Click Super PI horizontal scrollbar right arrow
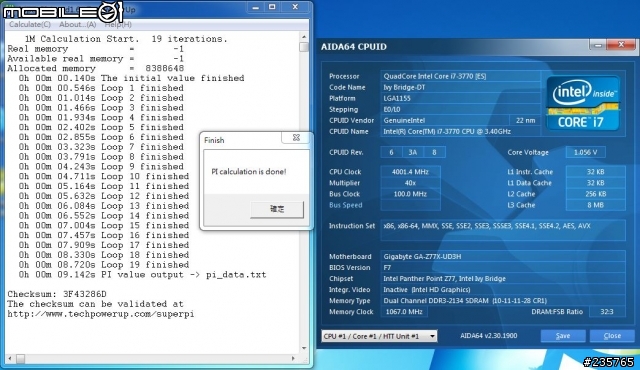Image resolution: width=640 pixels, height=370 pixels. coord(293,359)
